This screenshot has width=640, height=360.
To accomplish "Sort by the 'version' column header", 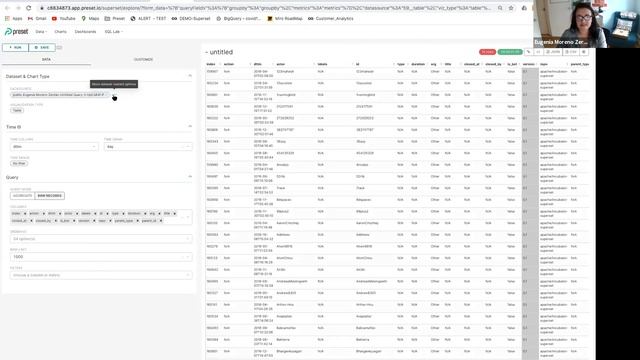I will click(529, 64).
